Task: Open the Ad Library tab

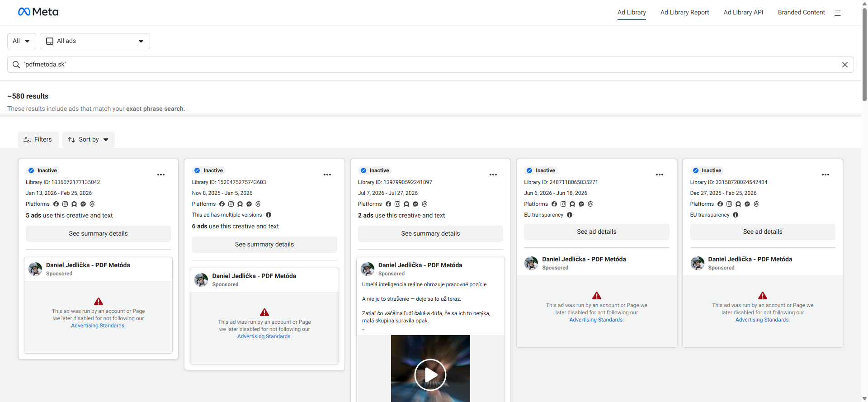Action: 632,13
